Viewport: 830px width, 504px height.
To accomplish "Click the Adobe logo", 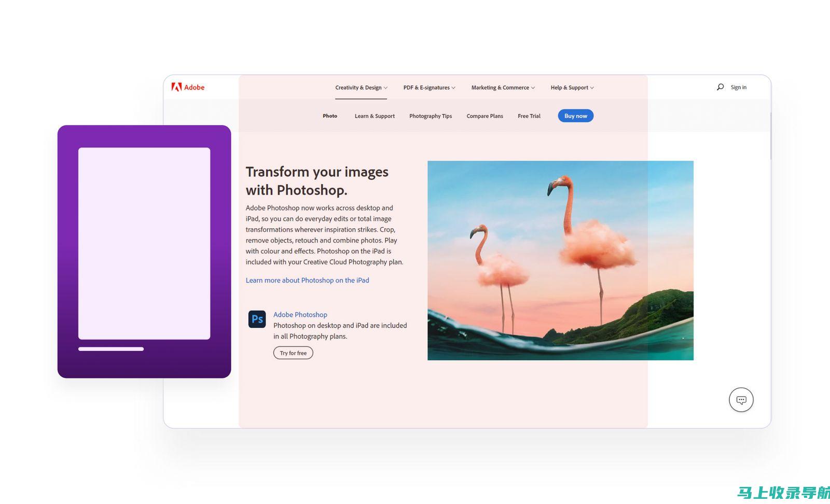I will click(x=188, y=87).
